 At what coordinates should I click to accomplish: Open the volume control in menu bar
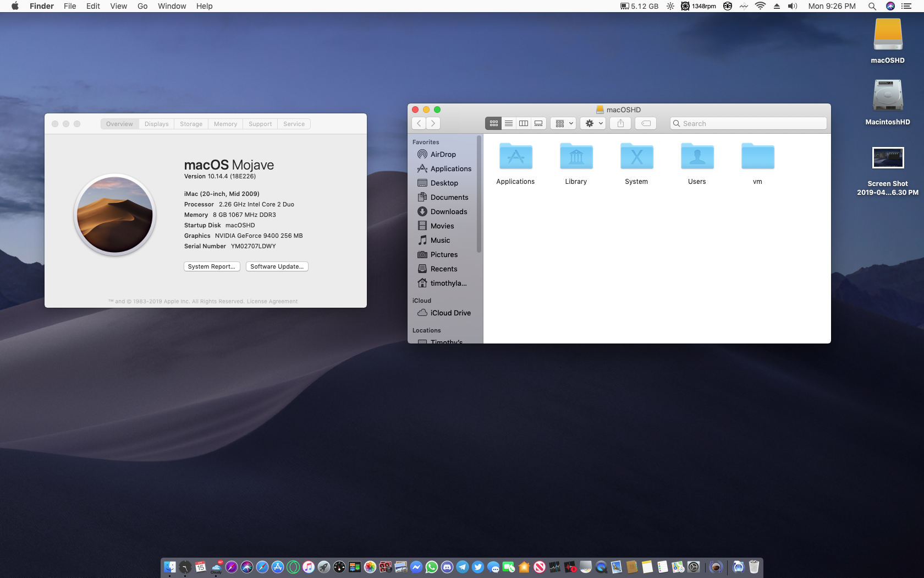click(x=793, y=6)
